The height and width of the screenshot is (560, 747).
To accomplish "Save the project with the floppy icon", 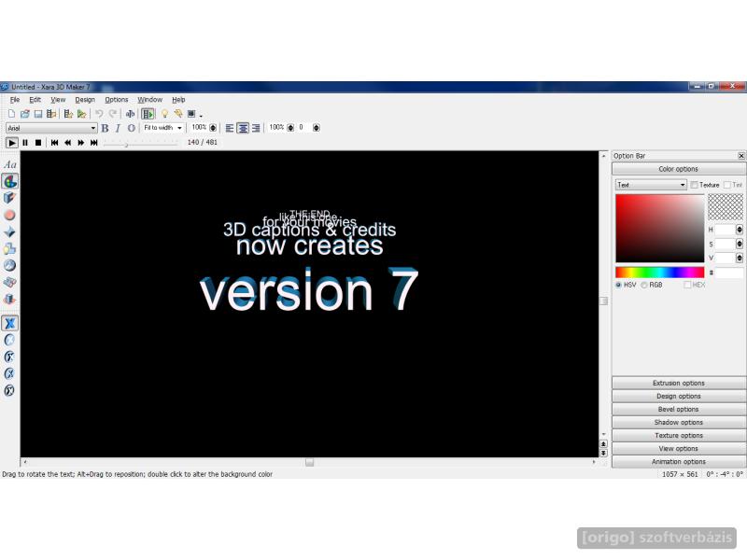I will [38, 114].
